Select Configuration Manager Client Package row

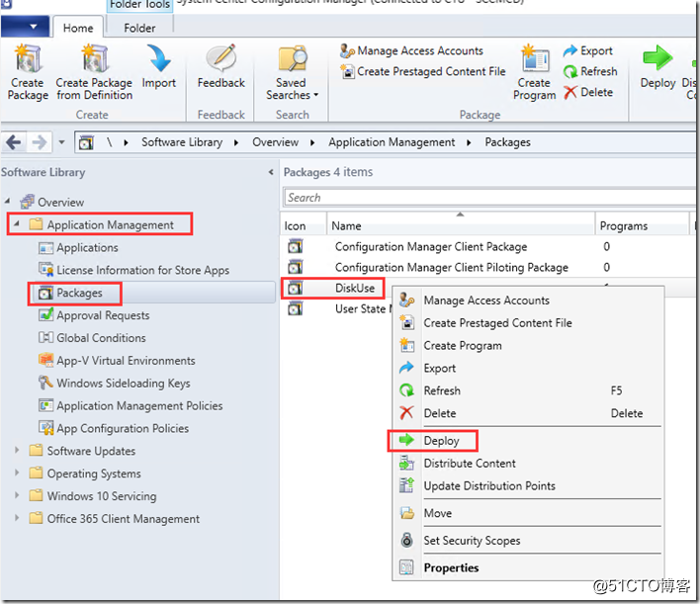click(488, 247)
